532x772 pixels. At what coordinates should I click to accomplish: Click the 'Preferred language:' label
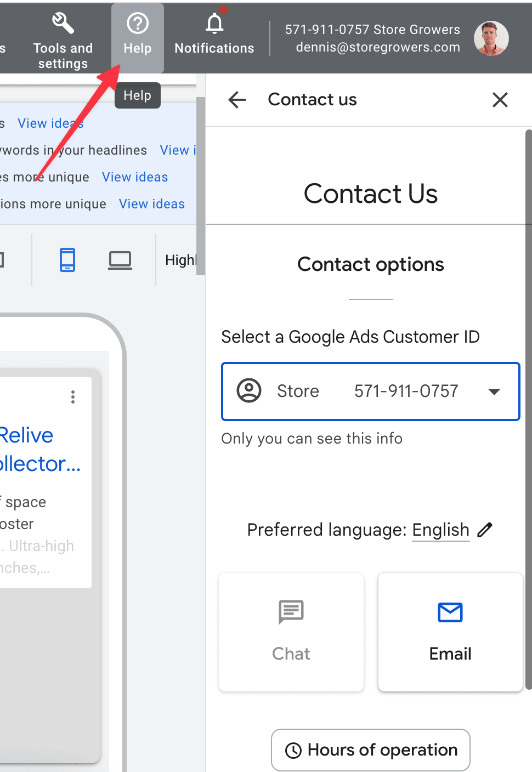(x=327, y=530)
